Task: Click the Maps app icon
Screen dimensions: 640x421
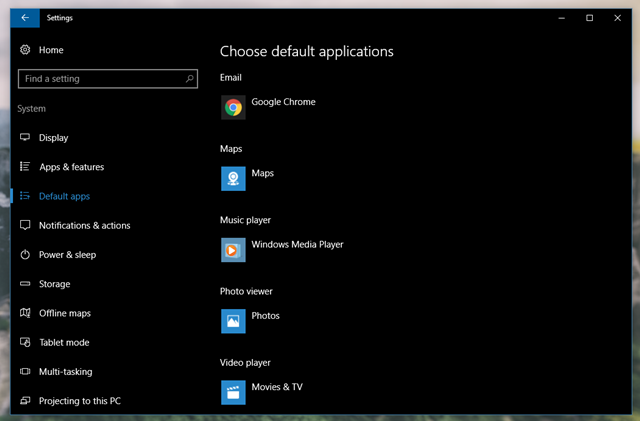Action: click(233, 178)
